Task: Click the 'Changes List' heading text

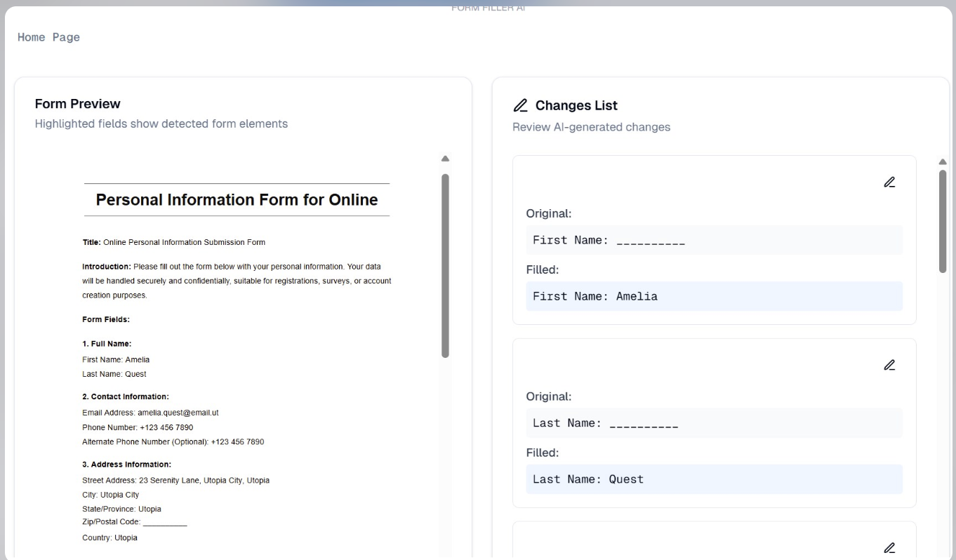Action: coord(576,105)
